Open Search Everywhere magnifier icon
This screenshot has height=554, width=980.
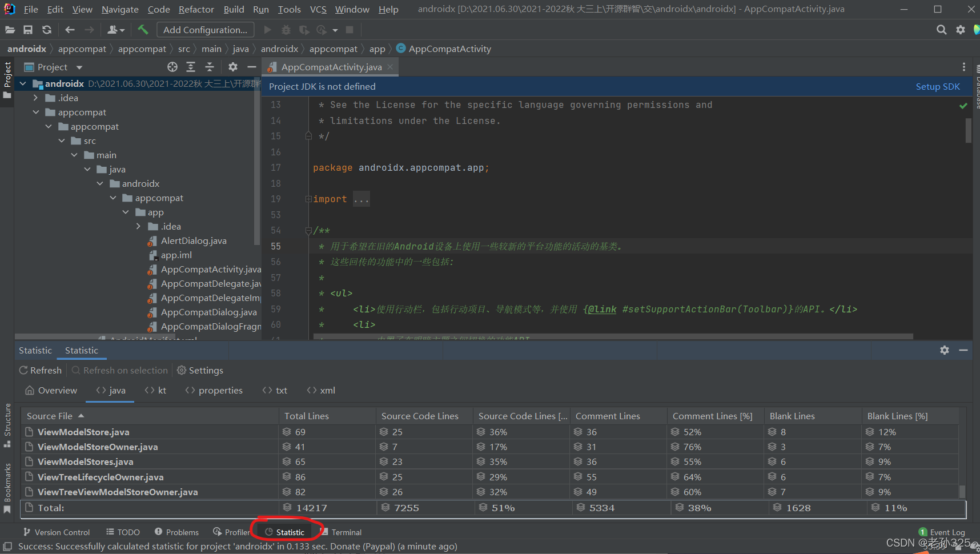(x=942, y=30)
